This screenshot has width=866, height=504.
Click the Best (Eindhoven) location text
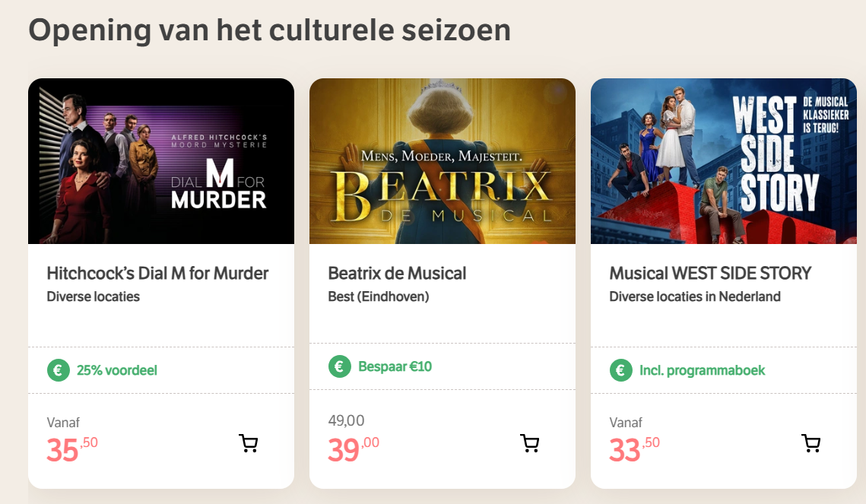(379, 296)
